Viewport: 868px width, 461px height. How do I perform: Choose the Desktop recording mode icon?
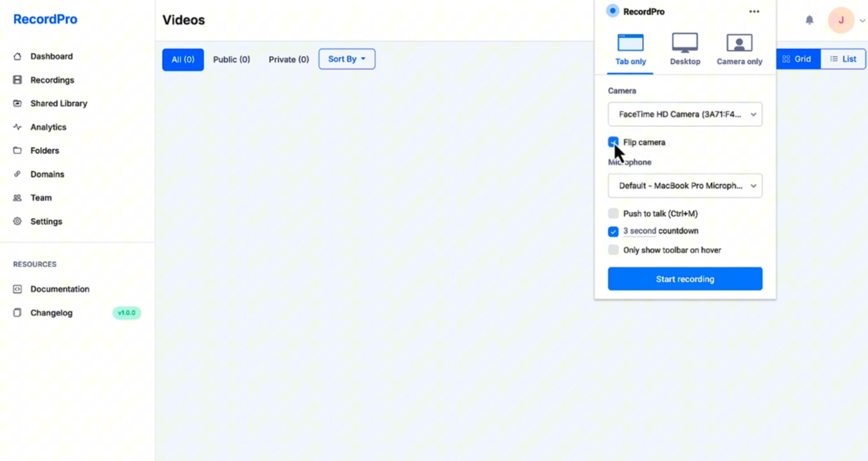685,42
